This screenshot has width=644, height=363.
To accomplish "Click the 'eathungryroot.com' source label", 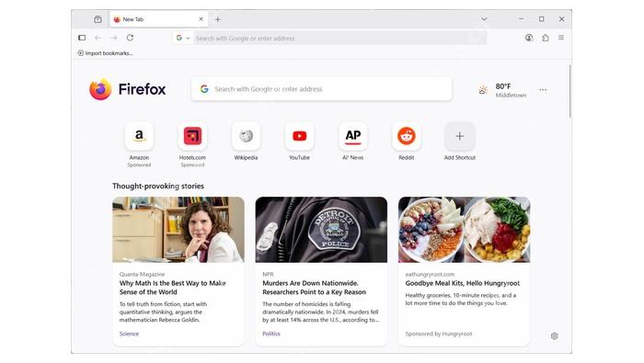I will click(x=430, y=274).
